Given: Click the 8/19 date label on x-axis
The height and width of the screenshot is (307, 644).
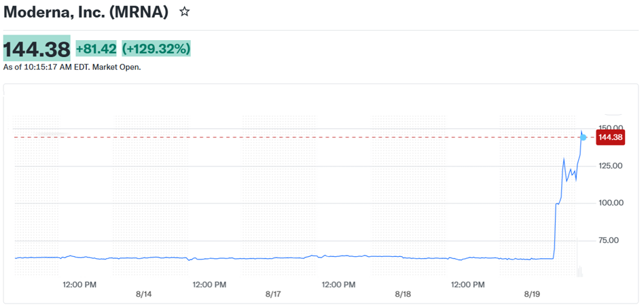Looking at the screenshot, I should click(x=533, y=294).
